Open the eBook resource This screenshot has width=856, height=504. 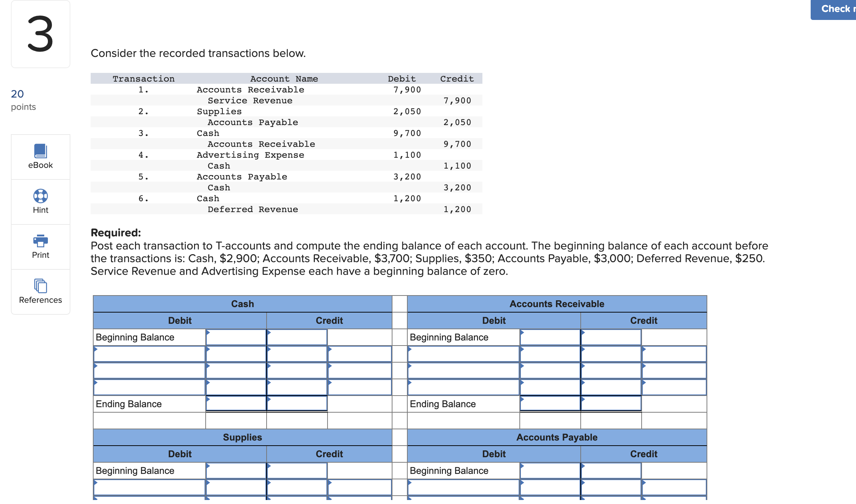click(40, 157)
